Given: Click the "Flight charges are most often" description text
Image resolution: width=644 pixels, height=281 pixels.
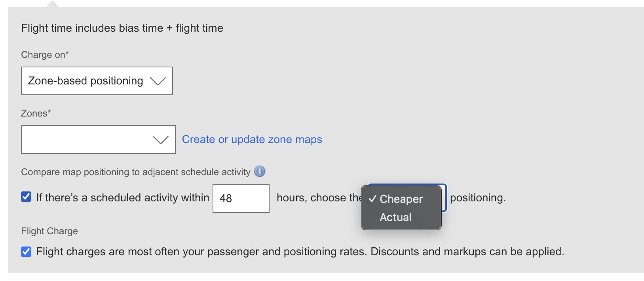Looking at the screenshot, I should pyautogui.click(x=300, y=252).
